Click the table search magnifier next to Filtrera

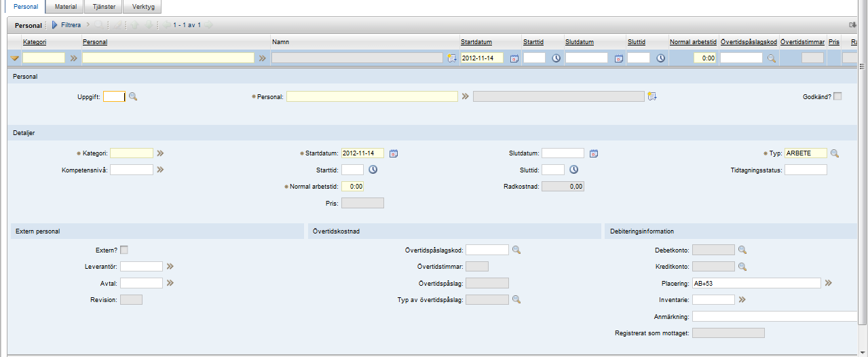pyautogui.click(x=99, y=25)
